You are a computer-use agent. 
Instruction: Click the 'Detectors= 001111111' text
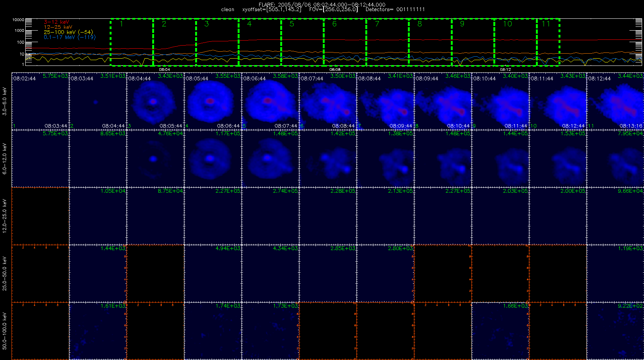point(395,10)
